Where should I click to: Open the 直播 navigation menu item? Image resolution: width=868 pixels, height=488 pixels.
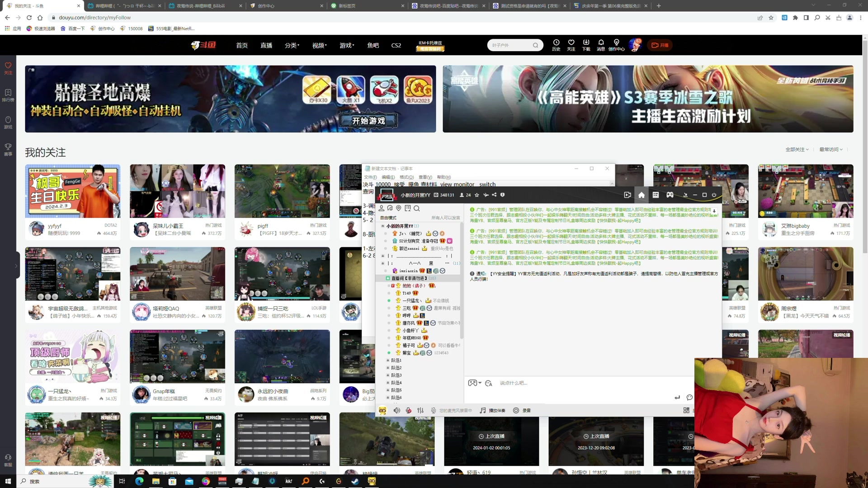click(x=266, y=45)
